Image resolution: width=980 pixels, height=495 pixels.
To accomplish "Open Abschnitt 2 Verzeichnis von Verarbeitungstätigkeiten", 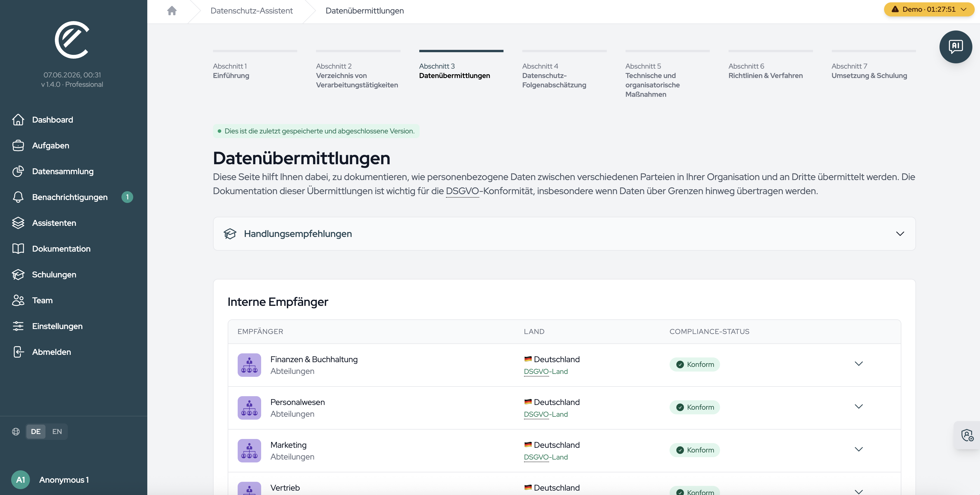I will (358, 69).
